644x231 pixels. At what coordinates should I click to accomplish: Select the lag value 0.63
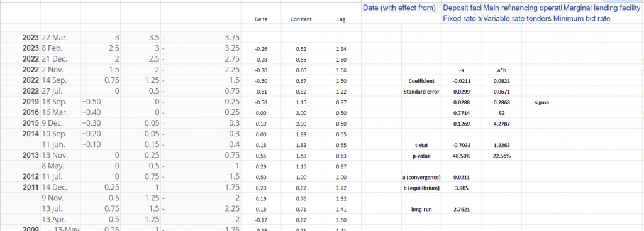click(341, 156)
